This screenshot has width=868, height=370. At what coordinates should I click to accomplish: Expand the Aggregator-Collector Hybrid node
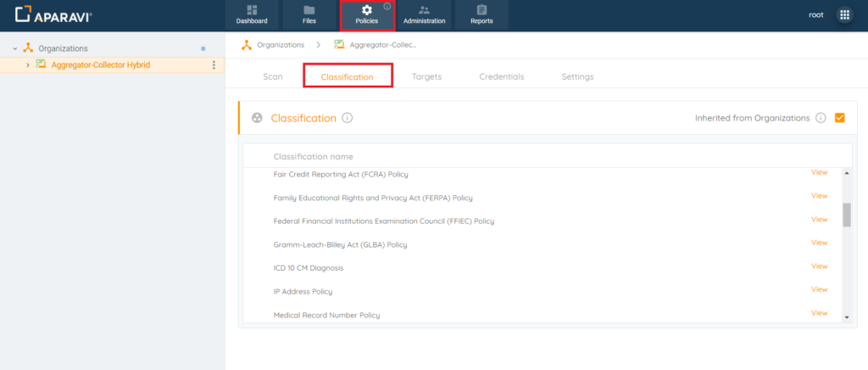pyautogui.click(x=28, y=65)
